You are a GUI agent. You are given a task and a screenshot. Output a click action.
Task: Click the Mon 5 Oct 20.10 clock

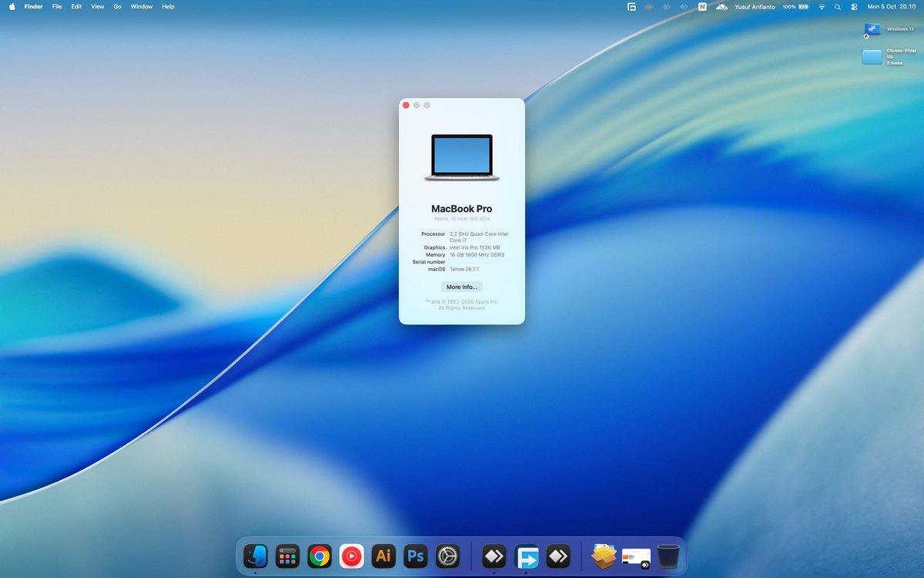(892, 6)
